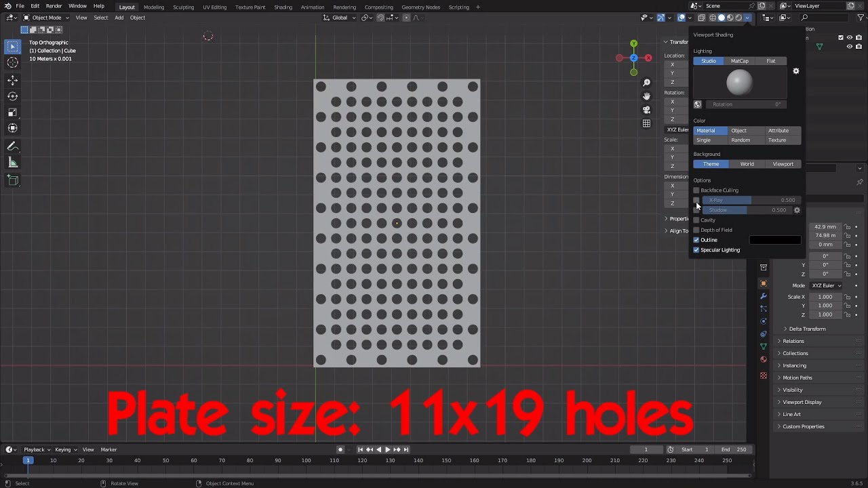
Task: Enable the Cavity checkbox
Action: 696,220
